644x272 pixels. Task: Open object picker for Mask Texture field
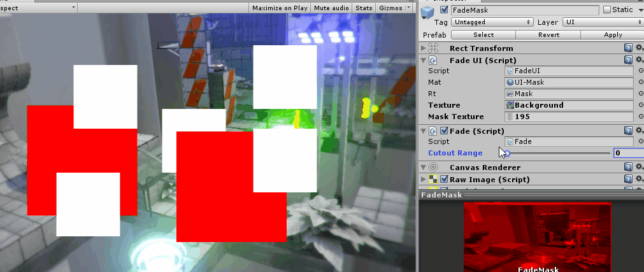coord(641,117)
